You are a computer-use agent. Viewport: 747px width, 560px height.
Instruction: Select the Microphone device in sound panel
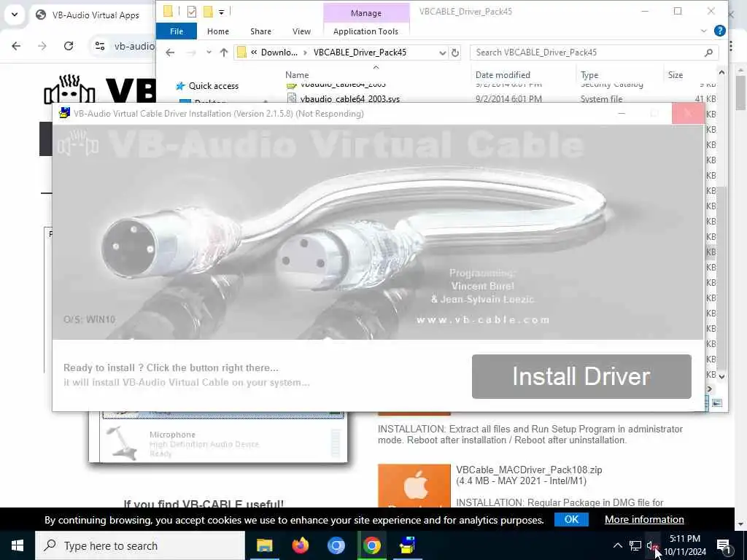pyautogui.click(x=223, y=443)
